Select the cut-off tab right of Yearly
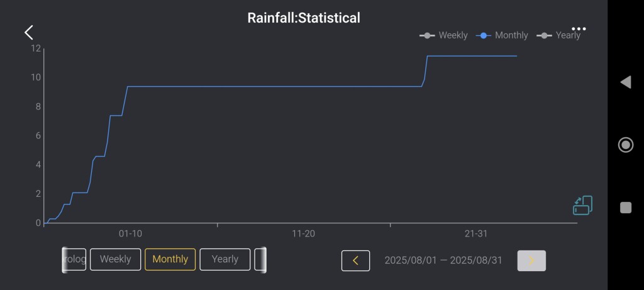Image resolution: width=644 pixels, height=290 pixels. [260, 259]
